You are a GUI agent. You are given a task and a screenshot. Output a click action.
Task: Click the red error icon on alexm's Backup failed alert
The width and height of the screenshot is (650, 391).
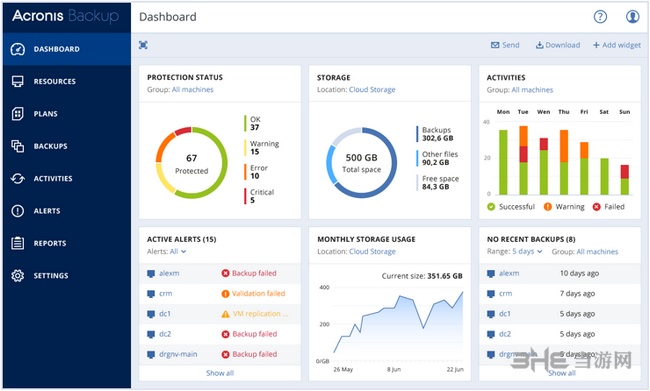click(x=226, y=273)
